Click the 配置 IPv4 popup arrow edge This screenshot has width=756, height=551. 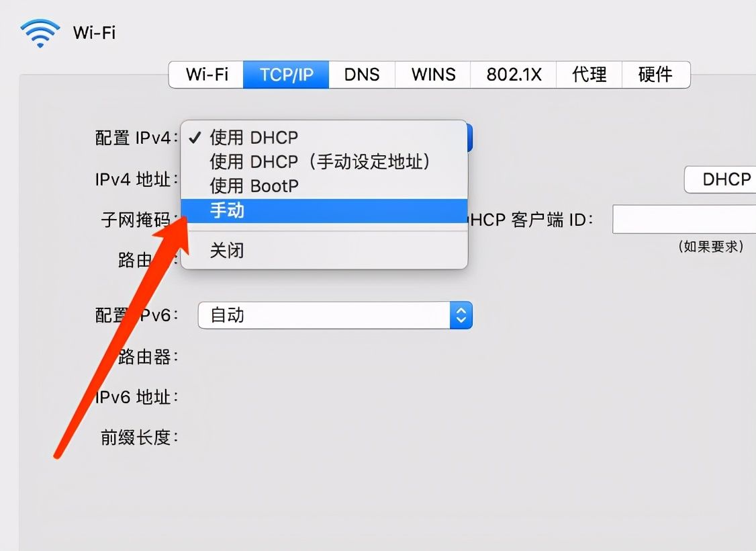tap(469, 138)
